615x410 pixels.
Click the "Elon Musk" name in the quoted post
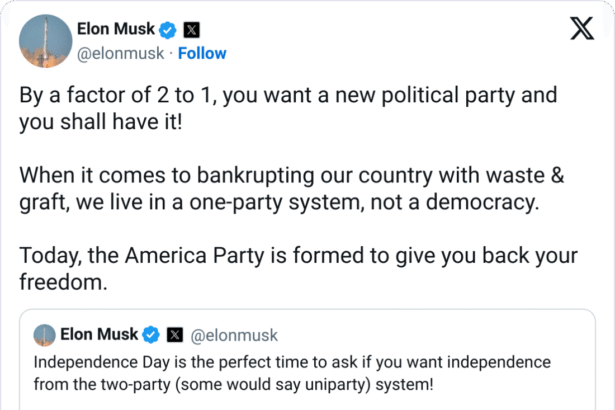coord(102,334)
